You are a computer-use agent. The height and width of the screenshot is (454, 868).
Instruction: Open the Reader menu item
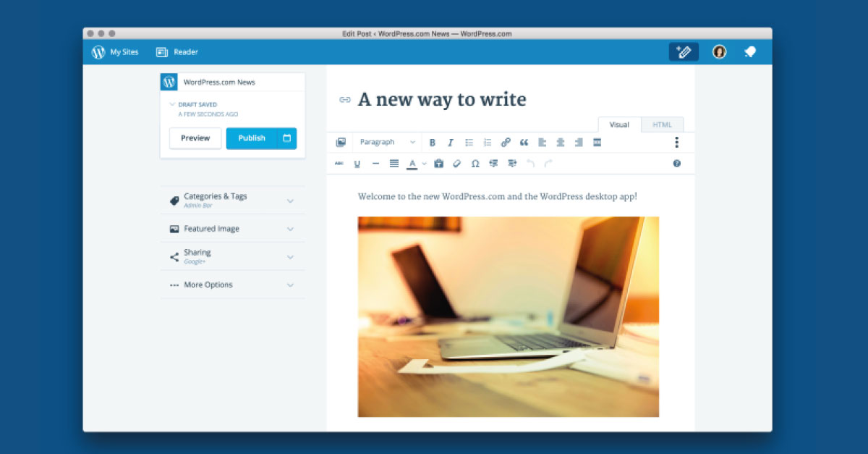click(177, 52)
